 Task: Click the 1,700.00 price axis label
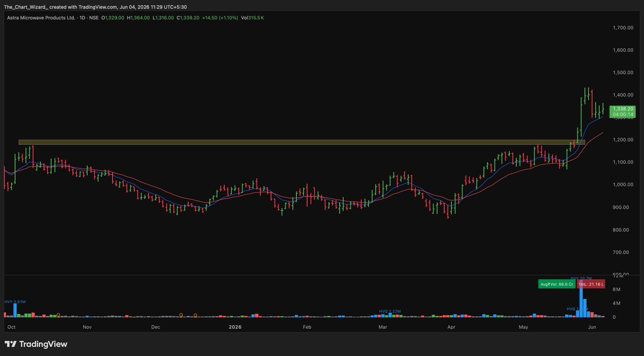[x=622, y=28]
